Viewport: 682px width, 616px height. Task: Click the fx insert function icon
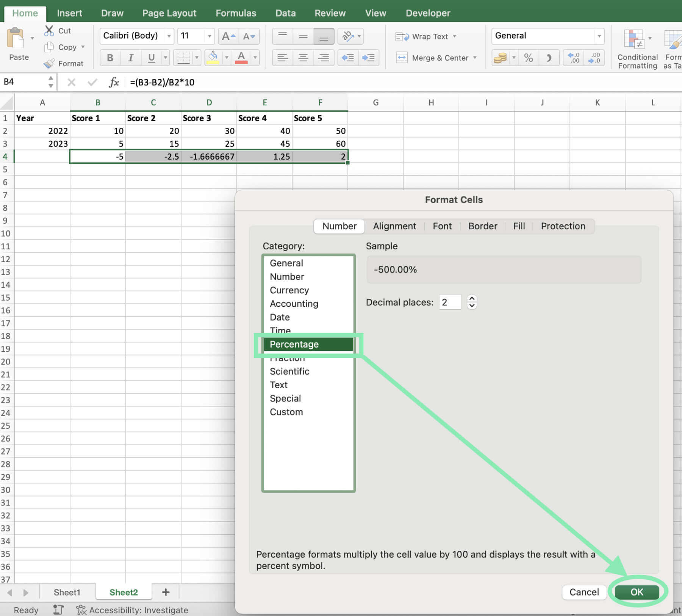pyautogui.click(x=114, y=82)
